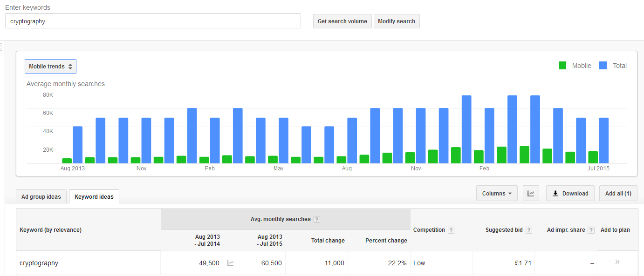Show trend graph icon in cryptography row
Image resolution: width=644 pixels, height=276 pixels.
point(231,263)
